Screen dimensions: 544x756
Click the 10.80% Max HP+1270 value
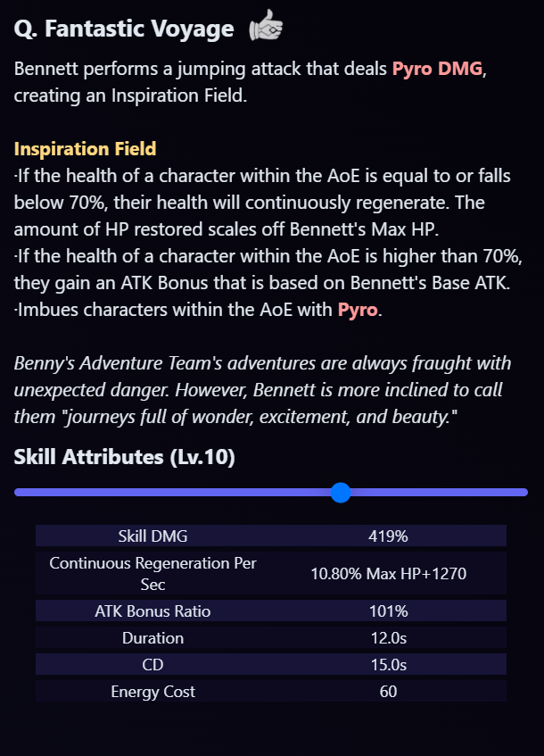tap(388, 574)
